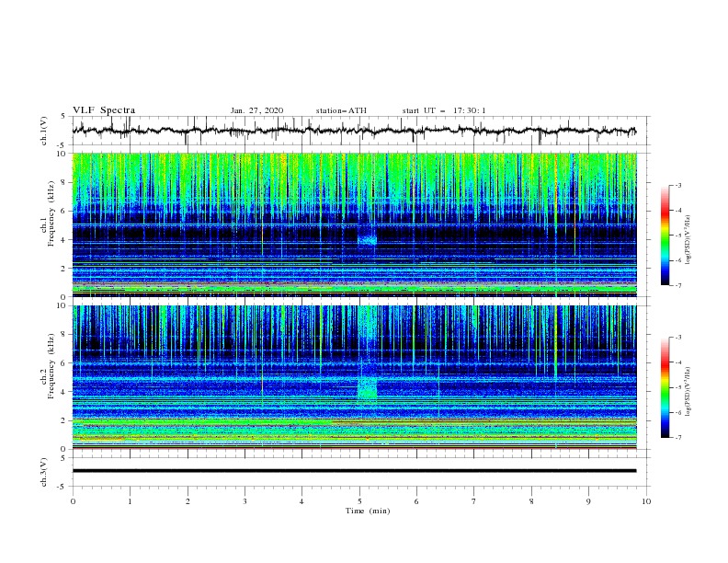728x563 pixels.
Task: Click the time axis tick label "5"
Action: click(x=359, y=501)
